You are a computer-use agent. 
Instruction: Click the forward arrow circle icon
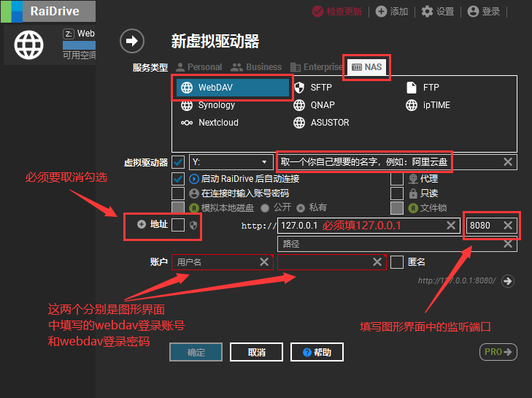132,41
